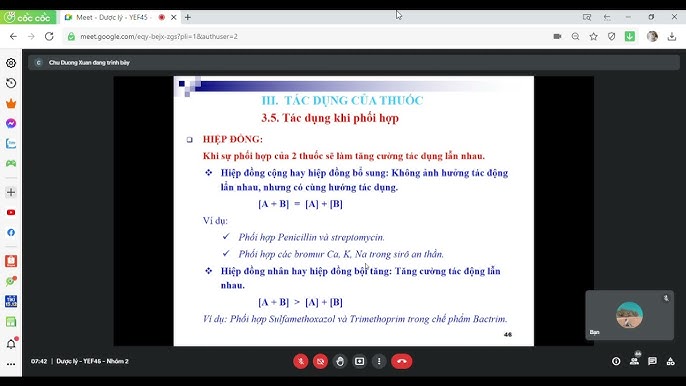686x386 pixels.
Task: Add new sidebar shortcut with plus
Action: pyautogui.click(x=11, y=192)
